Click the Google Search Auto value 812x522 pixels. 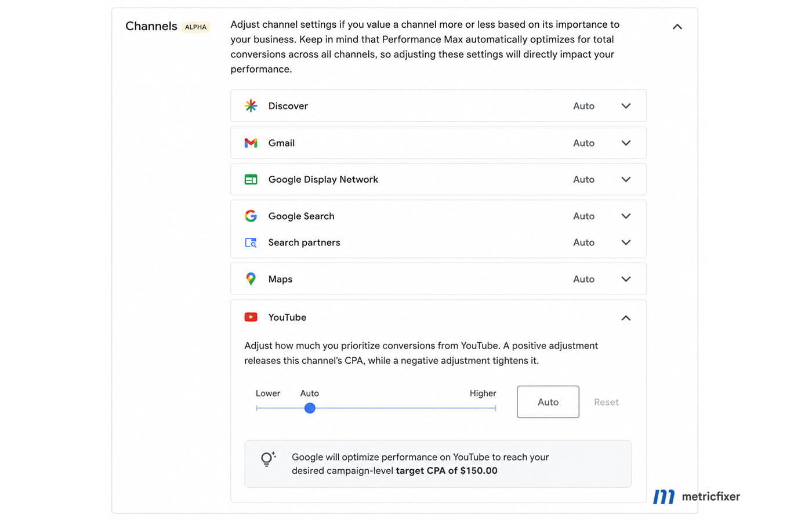(583, 216)
